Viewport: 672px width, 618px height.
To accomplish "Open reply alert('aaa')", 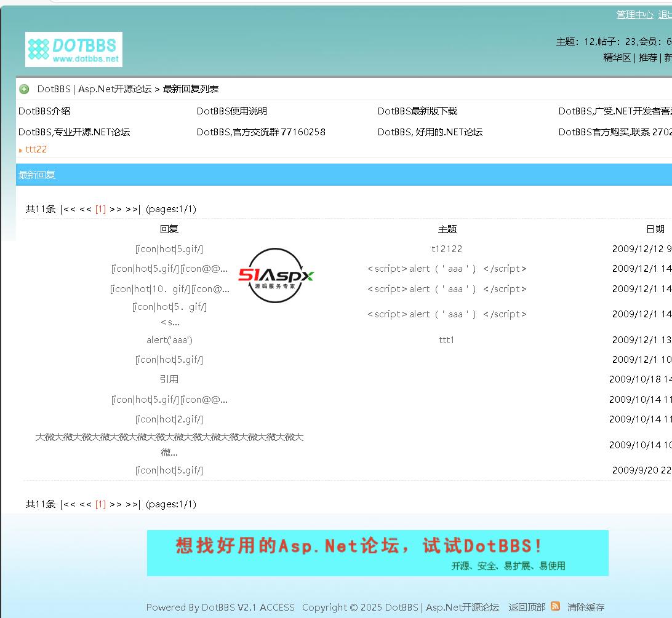I will (169, 340).
